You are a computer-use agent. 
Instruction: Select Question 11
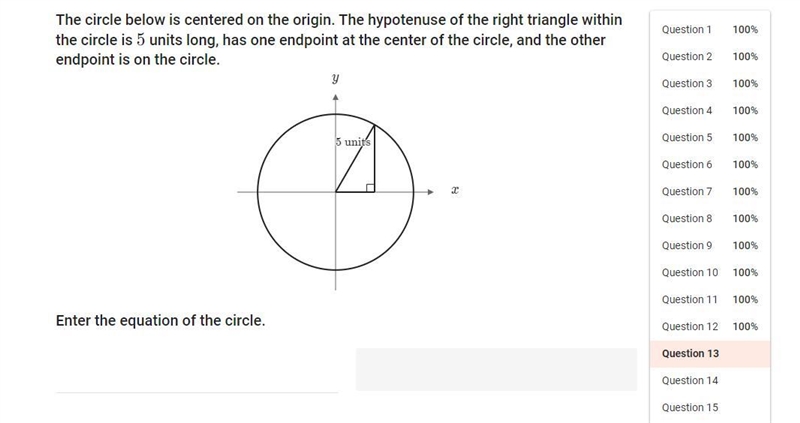point(710,300)
